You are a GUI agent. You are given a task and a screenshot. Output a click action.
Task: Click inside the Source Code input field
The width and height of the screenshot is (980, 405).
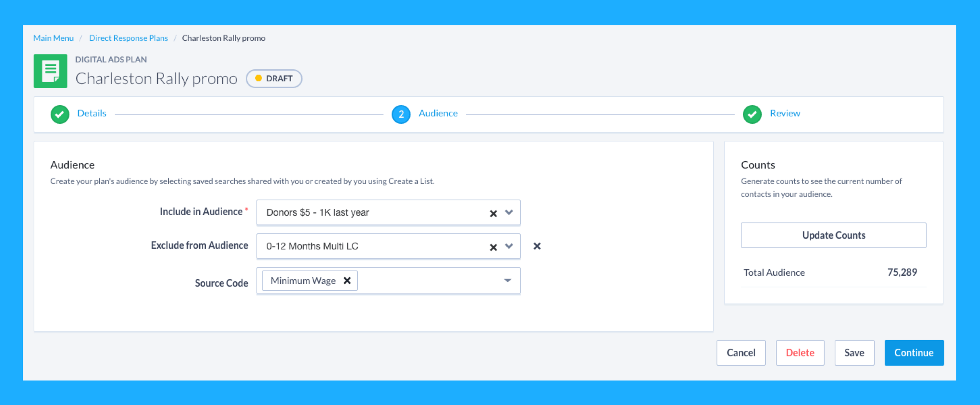(429, 280)
